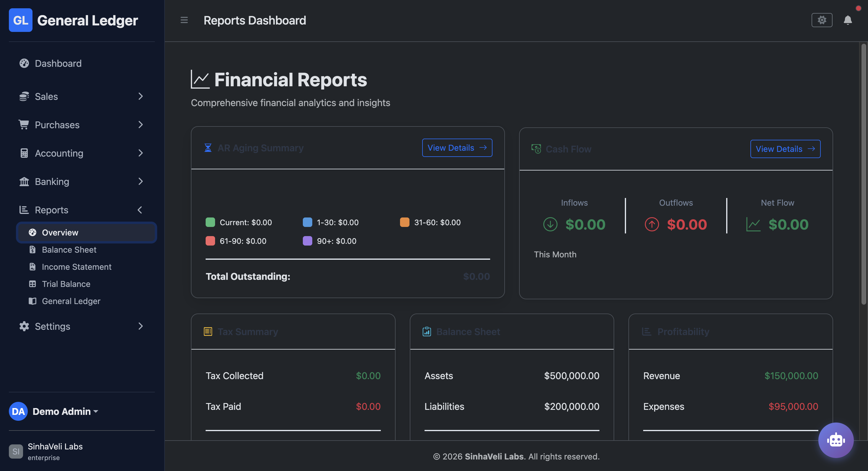The height and width of the screenshot is (471, 868).
Task: Click the Tax Collected row label
Action: tap(235, 376)
